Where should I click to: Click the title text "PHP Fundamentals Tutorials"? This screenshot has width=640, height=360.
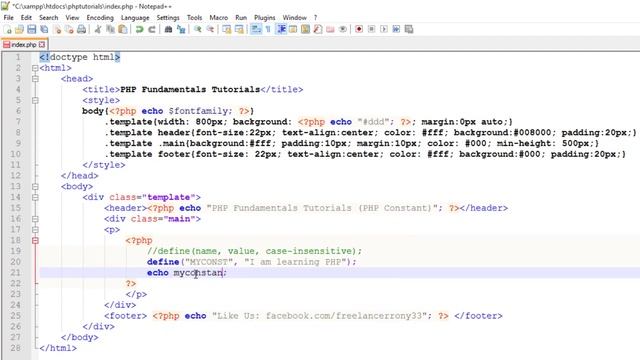pyautogui.click(x=190, y=89)
